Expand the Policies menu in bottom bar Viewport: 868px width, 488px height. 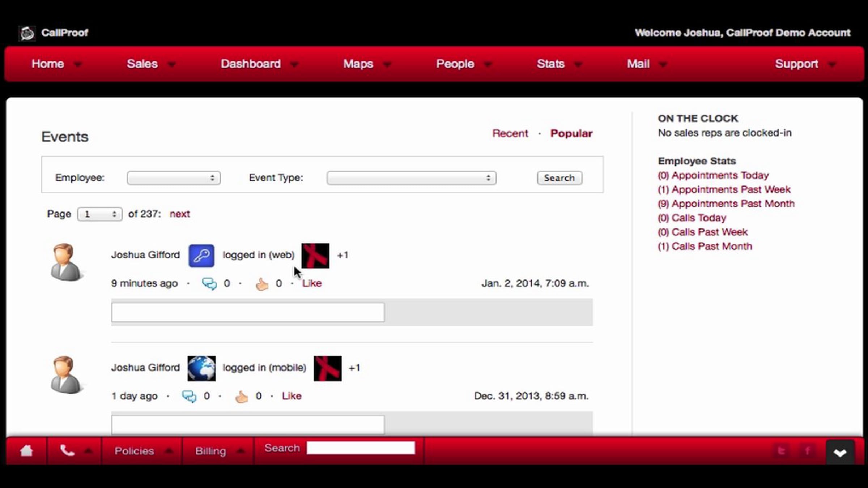143,451
